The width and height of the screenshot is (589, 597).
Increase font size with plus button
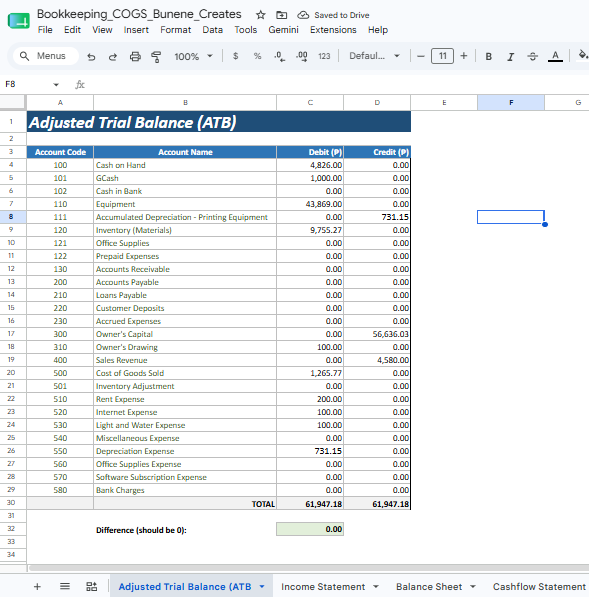463,56
